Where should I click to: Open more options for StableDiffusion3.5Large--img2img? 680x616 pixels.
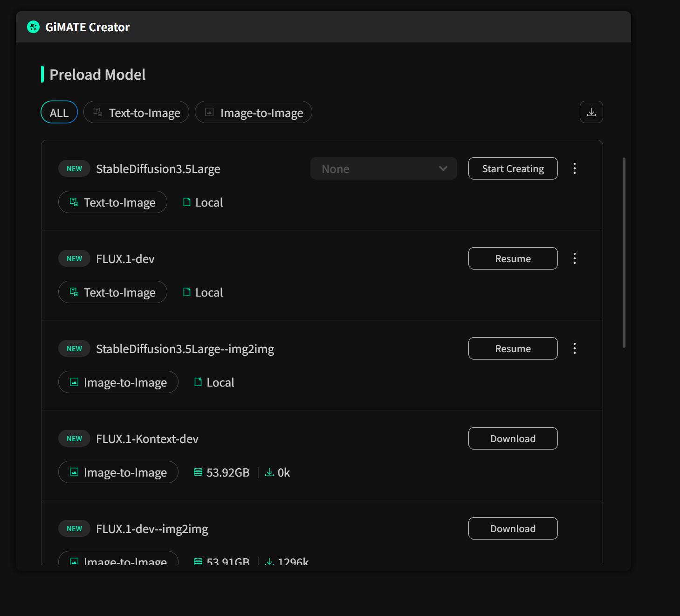tap(575, 348)
